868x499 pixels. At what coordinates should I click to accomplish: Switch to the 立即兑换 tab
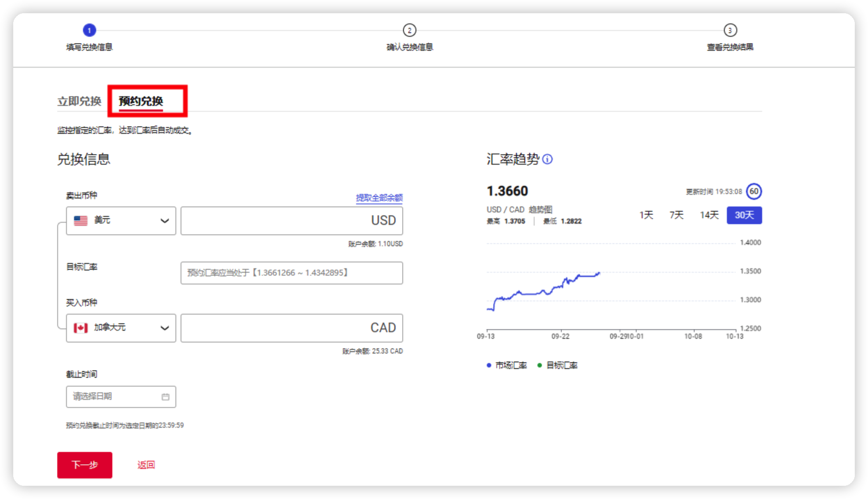(79, 101)
